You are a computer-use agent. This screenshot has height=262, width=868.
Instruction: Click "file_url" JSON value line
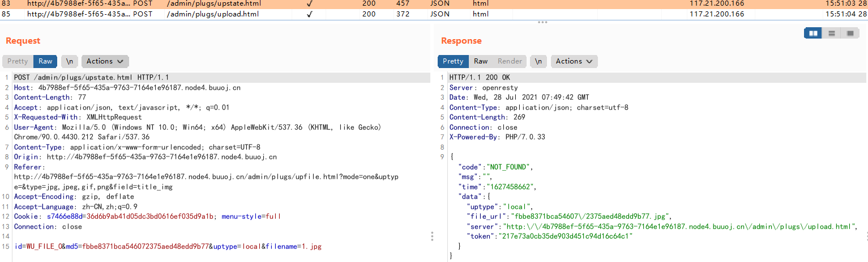point(569,217)
